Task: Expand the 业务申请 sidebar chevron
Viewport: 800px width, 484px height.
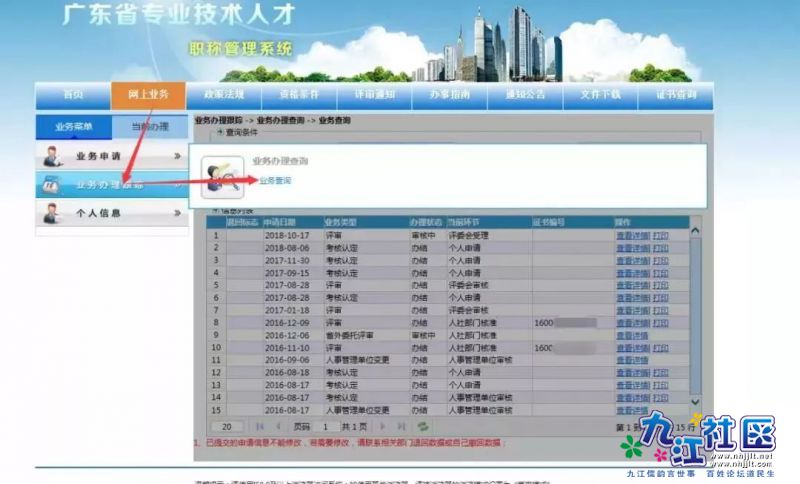Action: pos(176,157)
